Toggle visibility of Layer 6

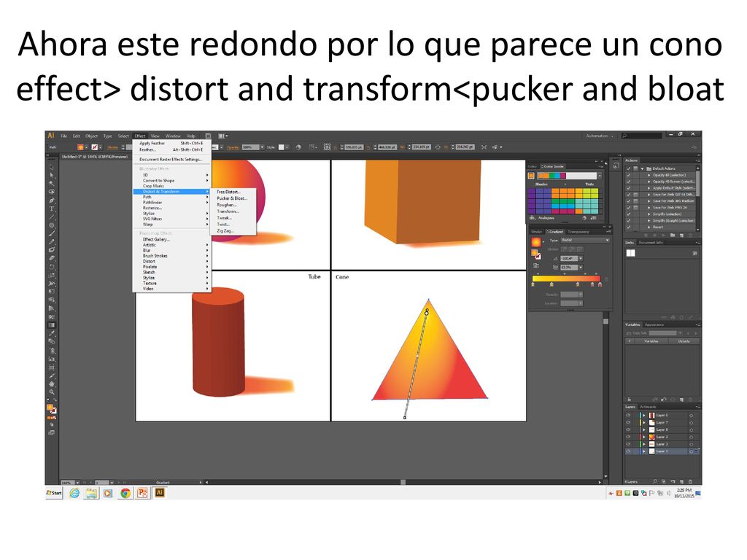628,415
